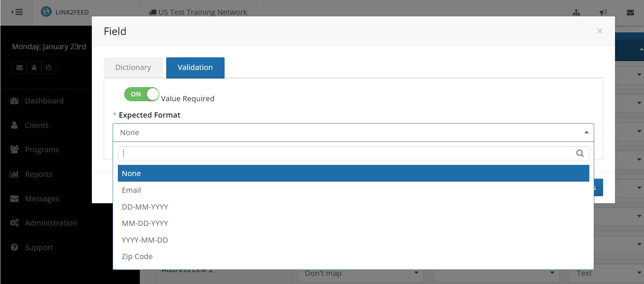Open the envelope icon in top bar

click(630, 13)
